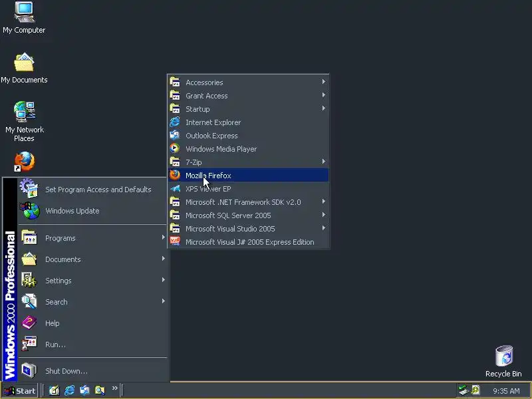Screen dimensions: 532x399
Task: Show more quick launch items via double chevron
Action: [x=114, y=388]
